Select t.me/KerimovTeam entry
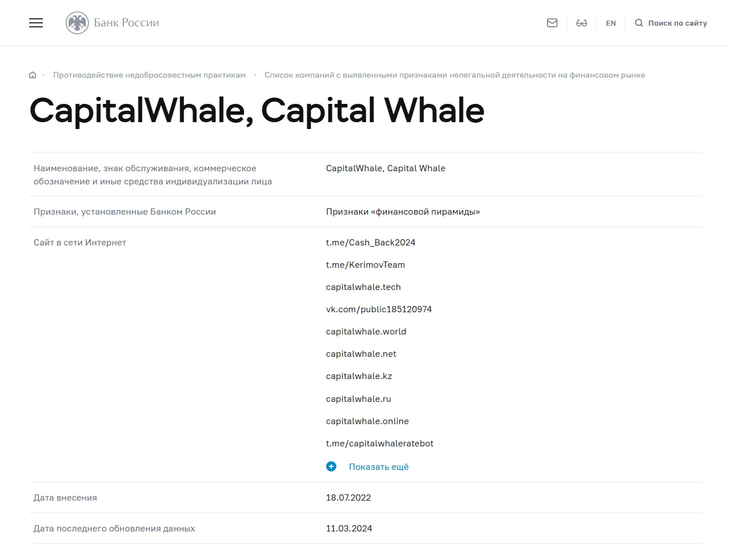This screenshot has width=731, height=560. click(x=365, y=265)
